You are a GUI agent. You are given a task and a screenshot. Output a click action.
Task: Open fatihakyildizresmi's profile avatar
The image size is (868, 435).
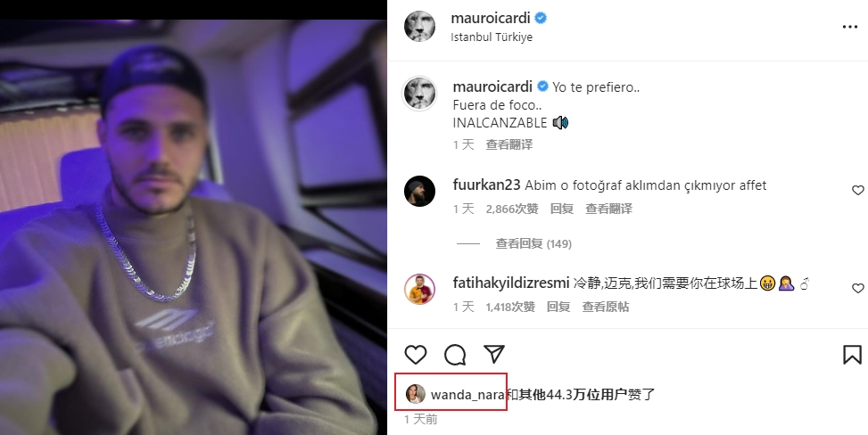click(419, 289)
